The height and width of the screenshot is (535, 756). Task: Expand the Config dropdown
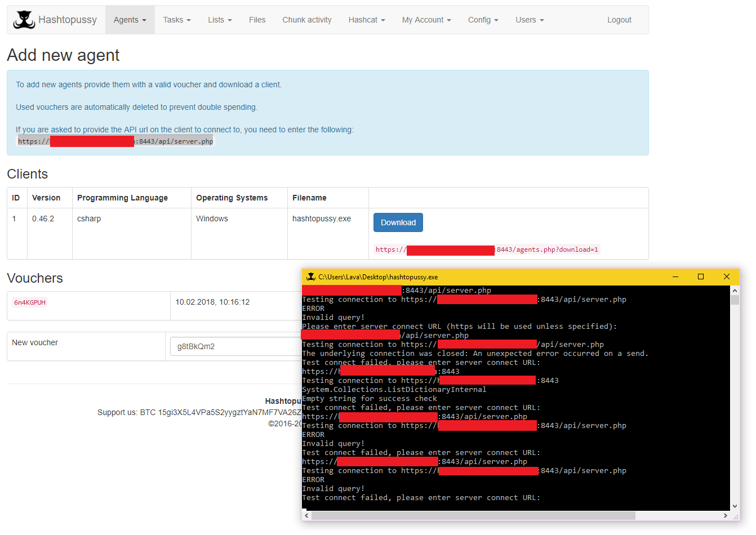pos(483,19)
